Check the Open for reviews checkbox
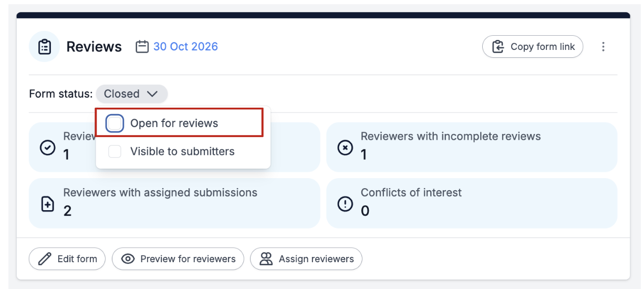 [115, 123]
